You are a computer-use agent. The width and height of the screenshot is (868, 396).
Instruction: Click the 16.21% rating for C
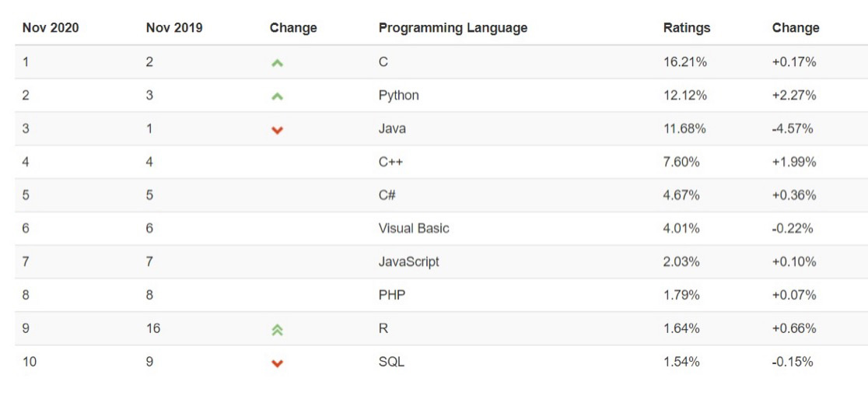684,62
